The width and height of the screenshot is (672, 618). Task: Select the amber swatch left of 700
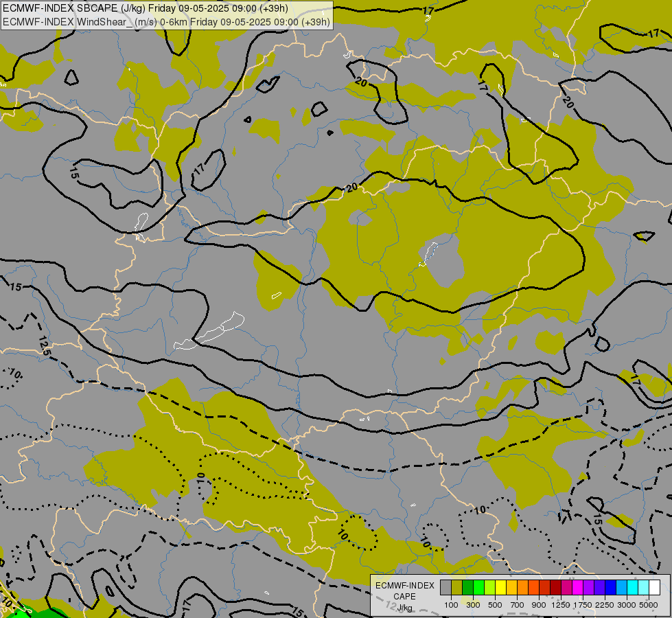[x=511, y=587]
